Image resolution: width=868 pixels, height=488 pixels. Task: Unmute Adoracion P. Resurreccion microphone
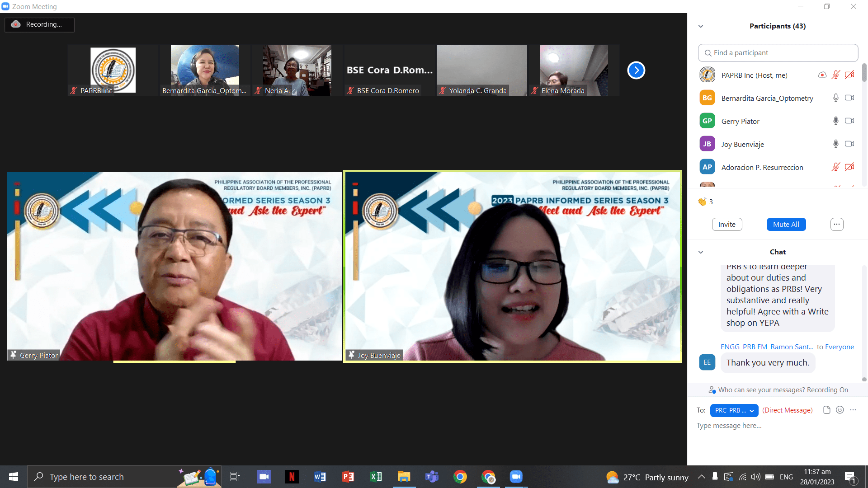pyautogui.click(x=835, y=167)
